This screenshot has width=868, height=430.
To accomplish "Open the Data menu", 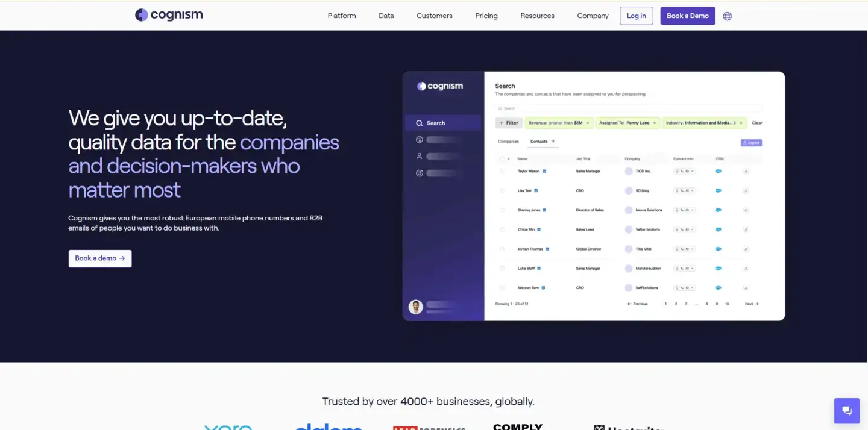I will [x=386, y=16].
